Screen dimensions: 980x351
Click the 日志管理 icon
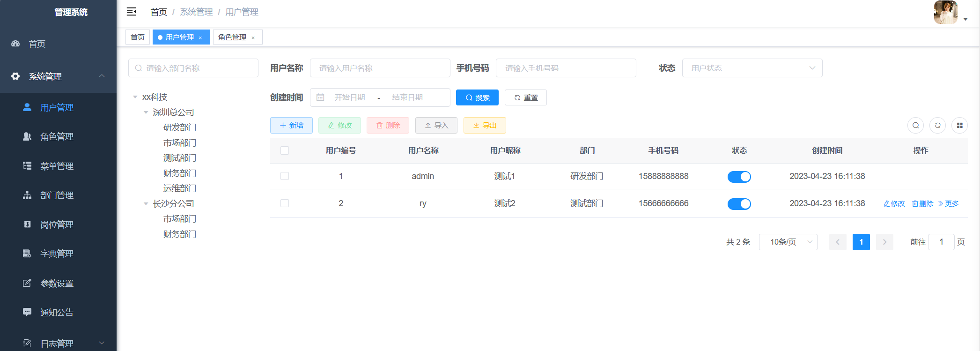tap(27, 344)
